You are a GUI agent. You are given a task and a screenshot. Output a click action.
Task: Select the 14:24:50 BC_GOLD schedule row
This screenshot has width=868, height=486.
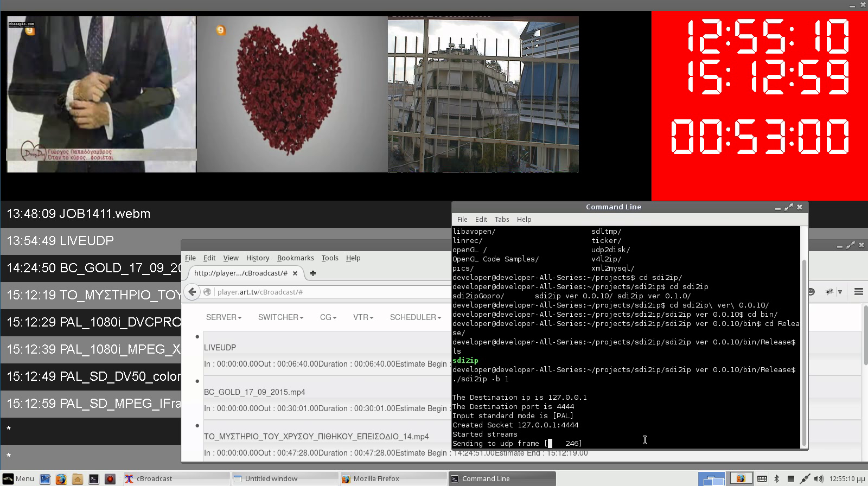90,268
